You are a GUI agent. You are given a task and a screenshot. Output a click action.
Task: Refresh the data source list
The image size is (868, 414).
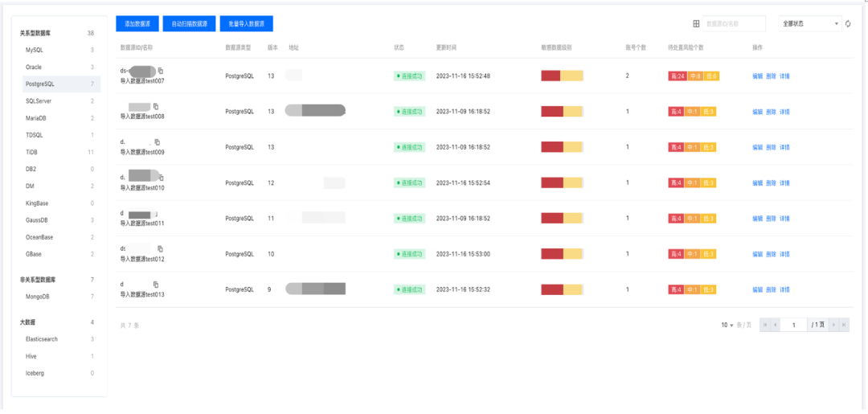[848, 24]
